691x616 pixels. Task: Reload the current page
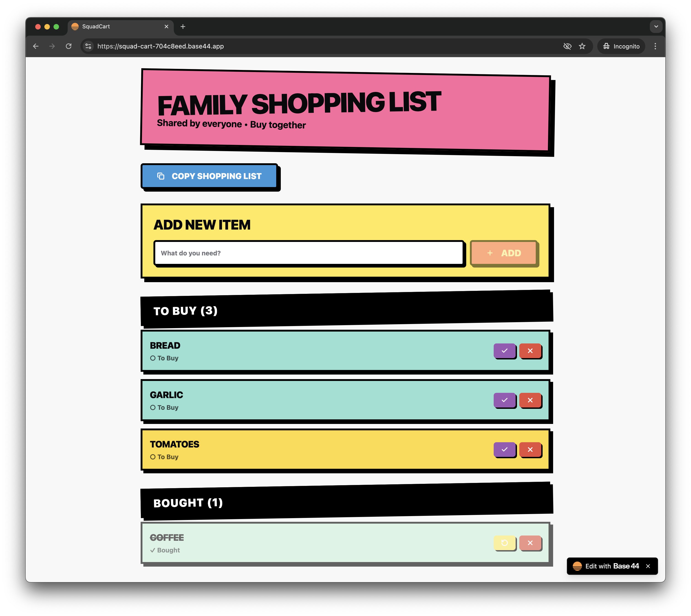[69, 46]
